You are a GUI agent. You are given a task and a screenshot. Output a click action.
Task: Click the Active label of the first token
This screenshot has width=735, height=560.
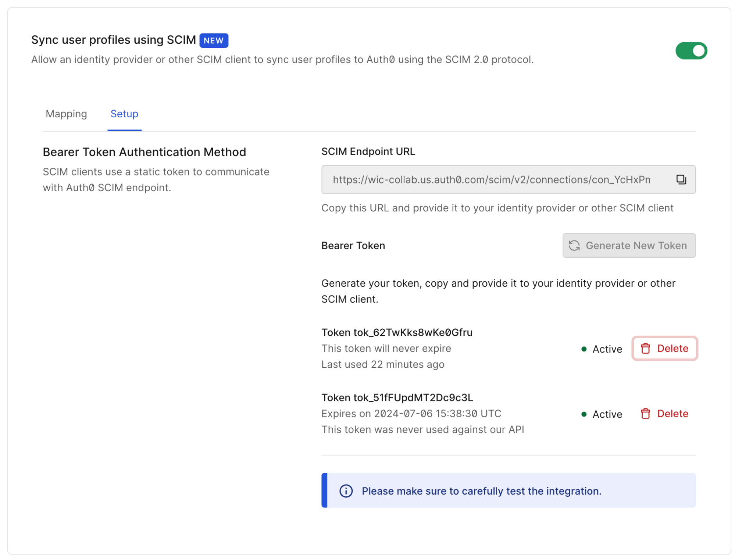(x=606, y=349)
